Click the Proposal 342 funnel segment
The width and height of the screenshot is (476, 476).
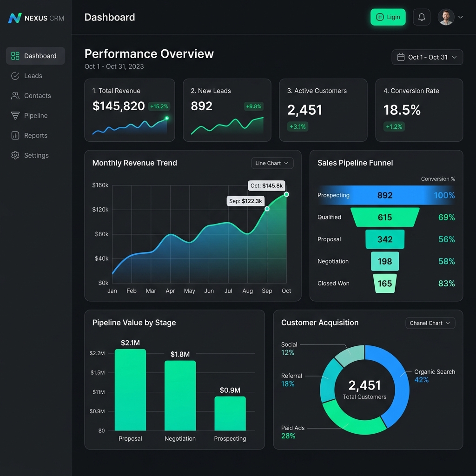coord(384,239)
